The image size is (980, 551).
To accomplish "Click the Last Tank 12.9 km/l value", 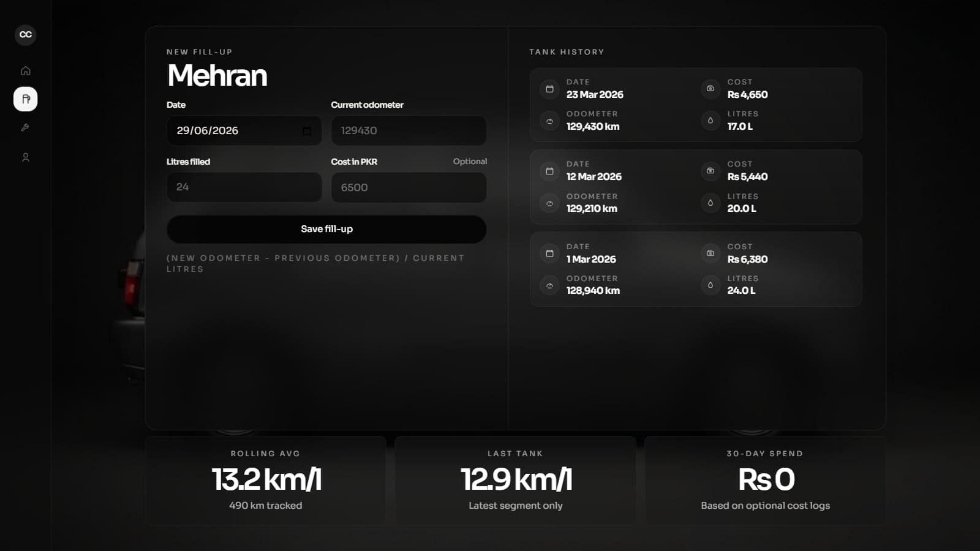I will (516, 479).
